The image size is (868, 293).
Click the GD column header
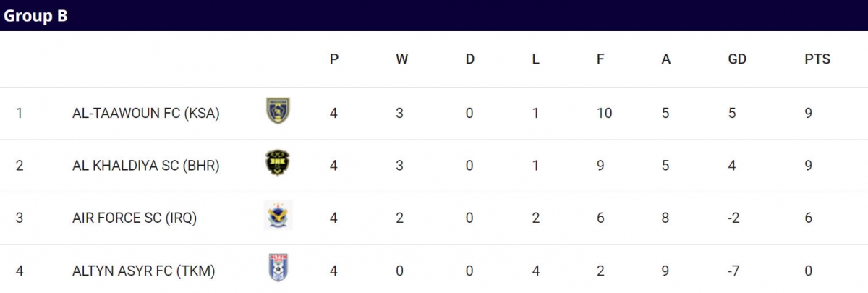point(737,59)
